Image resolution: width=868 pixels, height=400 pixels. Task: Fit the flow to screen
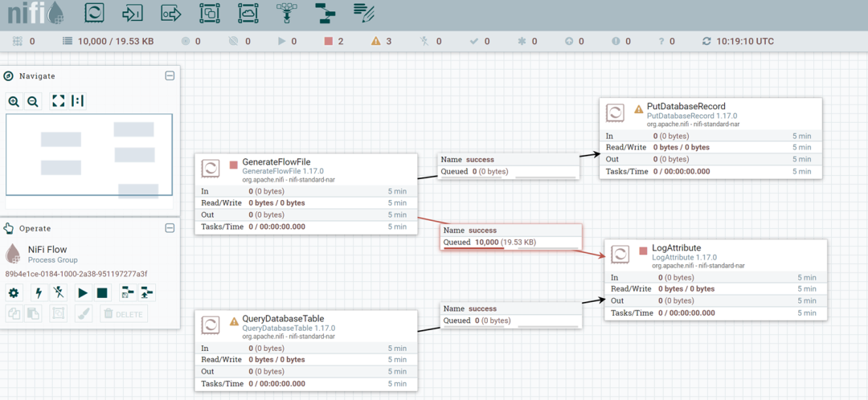pos(58,101)
